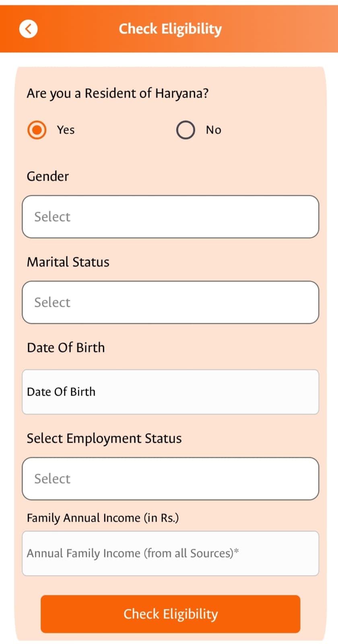The width and height of the screenshot is (338, 644).
Task: Click the Date Of Birth label
Action: [x=66, y=347]
